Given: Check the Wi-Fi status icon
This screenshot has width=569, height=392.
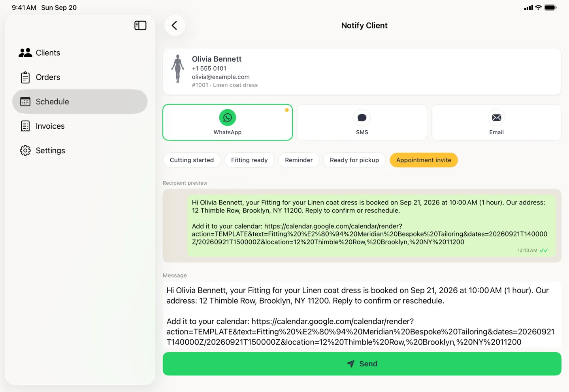Looking at the screenshot, I should tap(538, 8).
